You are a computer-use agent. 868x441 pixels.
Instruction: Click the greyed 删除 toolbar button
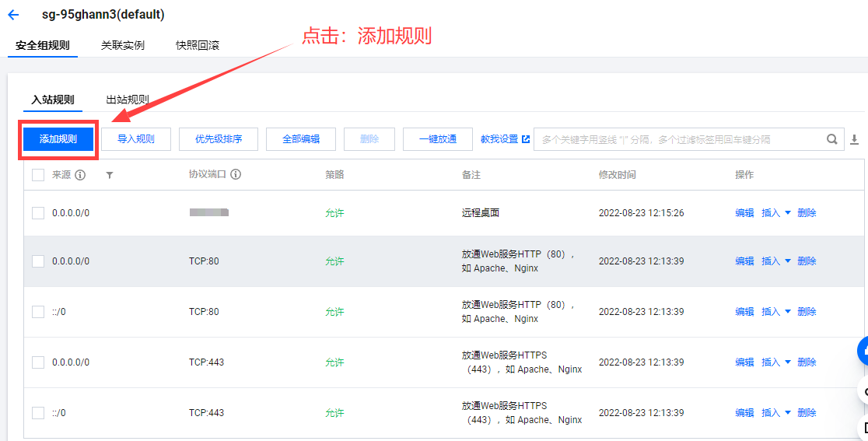tap(369, 139)
